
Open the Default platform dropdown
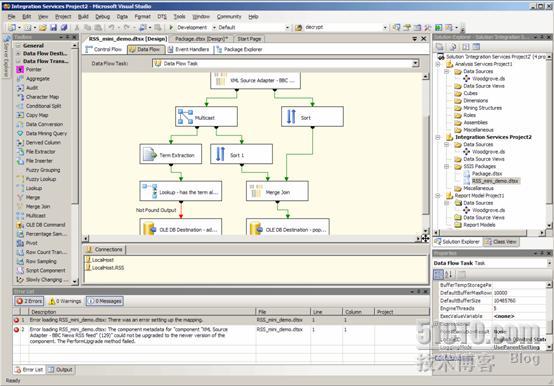pos(287,27)
